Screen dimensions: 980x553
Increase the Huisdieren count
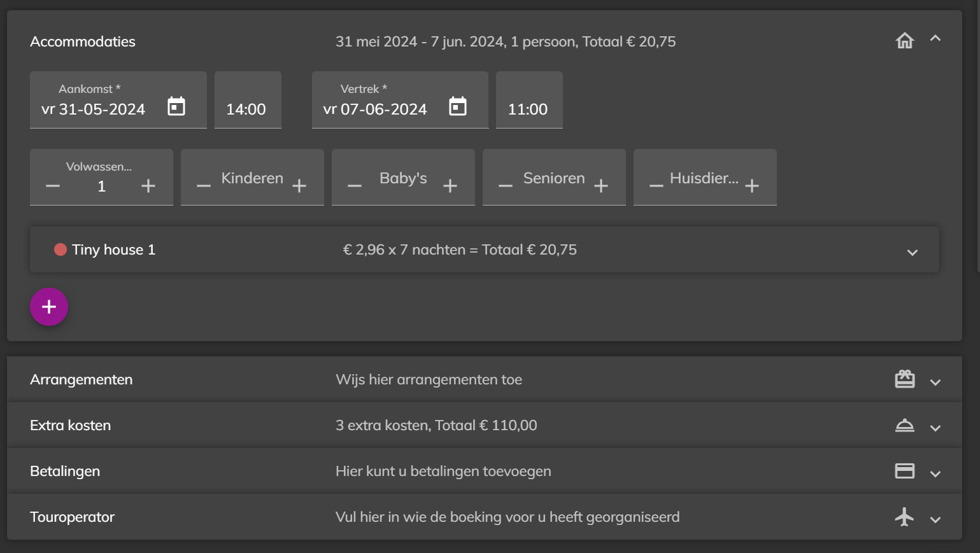click(752, 186)
